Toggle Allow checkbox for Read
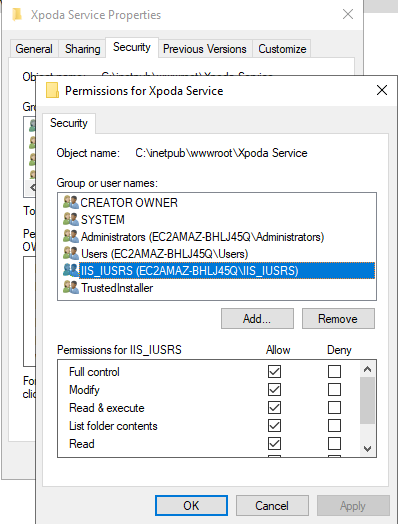The width and height of the screenshot is (398, 524). click(x=274, y=443)
